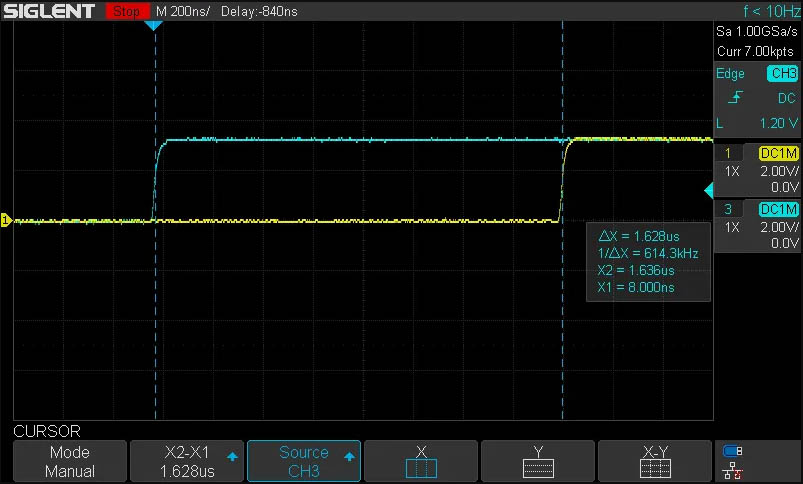Click the trigger position marker at top
803x484 pixels.
pos(153,25)
